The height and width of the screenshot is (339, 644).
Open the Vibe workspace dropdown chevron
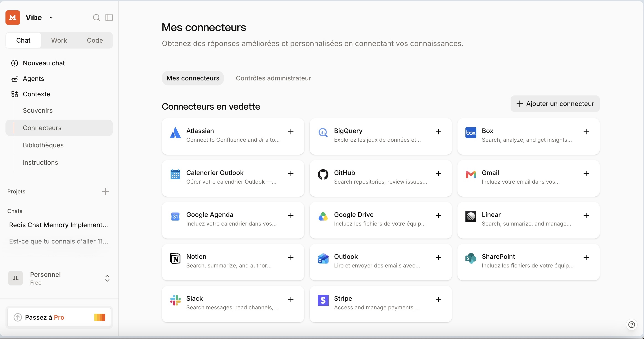(x=51, y=18)
